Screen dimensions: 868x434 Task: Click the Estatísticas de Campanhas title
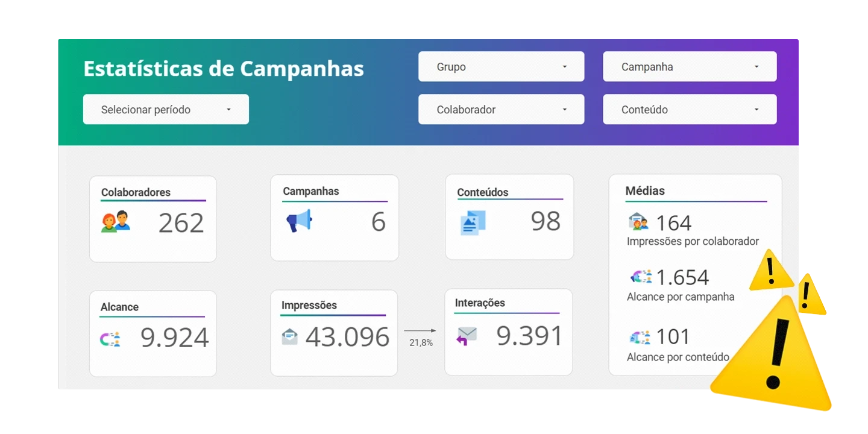coord(224,68)
